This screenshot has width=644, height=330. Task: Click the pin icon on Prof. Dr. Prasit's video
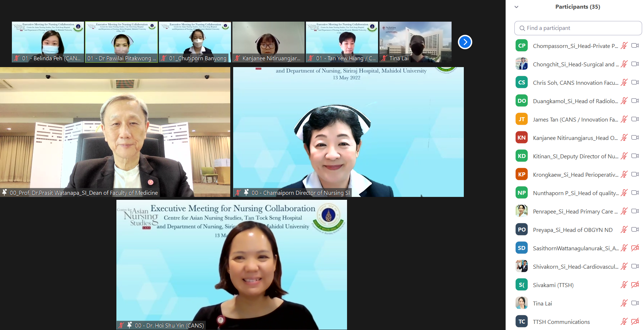pyautogui.click(x=5, y=193)
